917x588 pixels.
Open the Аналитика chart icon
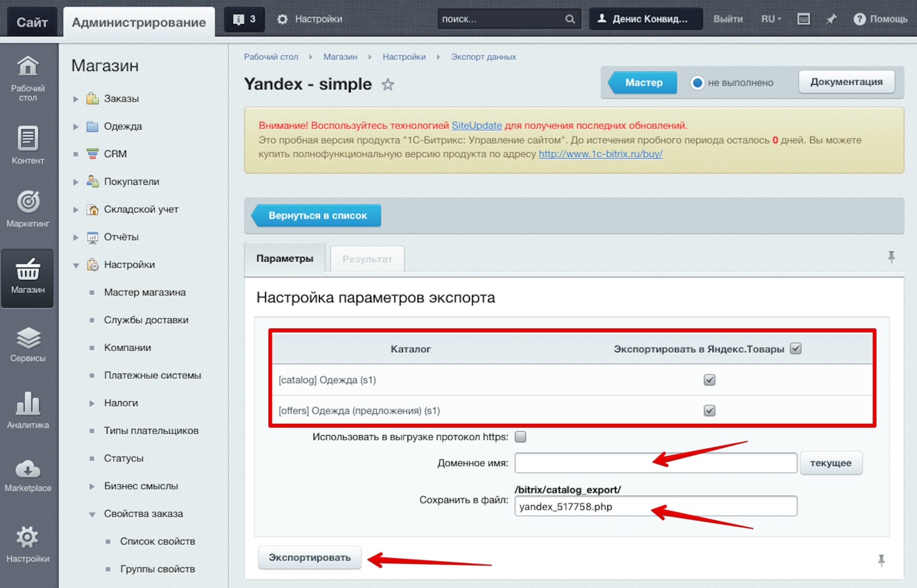[28, 410]
